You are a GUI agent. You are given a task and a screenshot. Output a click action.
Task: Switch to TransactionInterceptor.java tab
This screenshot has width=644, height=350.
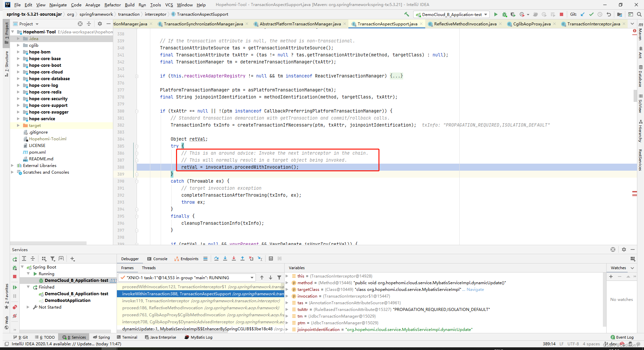pos(593,24)
